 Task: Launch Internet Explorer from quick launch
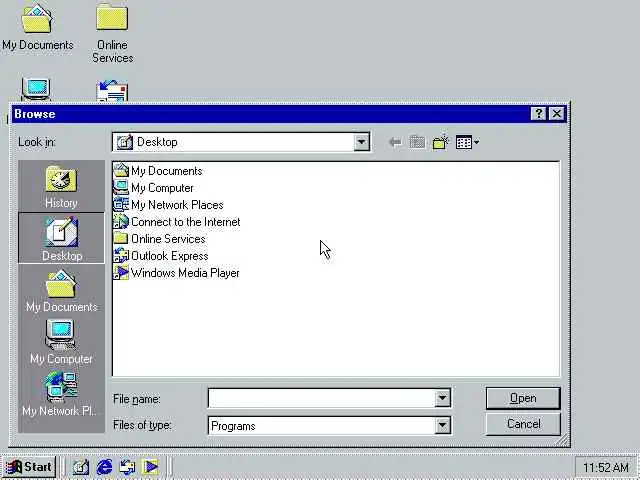tap(104, 467)
